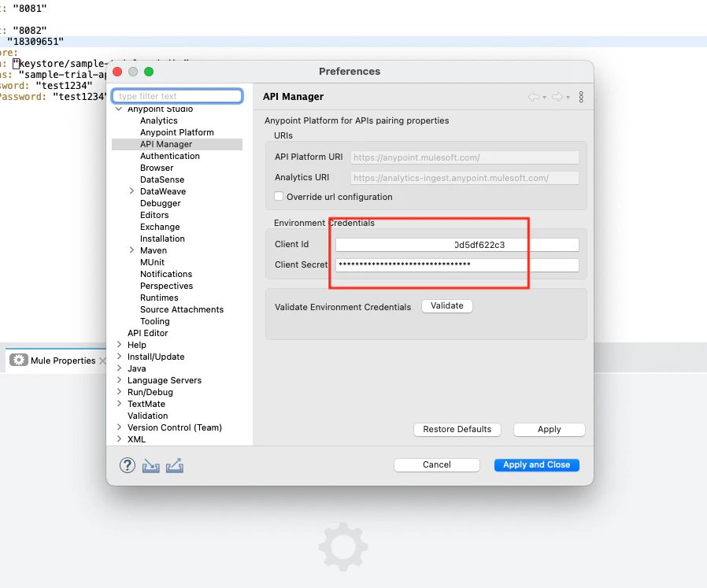This screenshot has height=588, width=707.
Task: Click the Apply button
Action: tap(550, 429)
